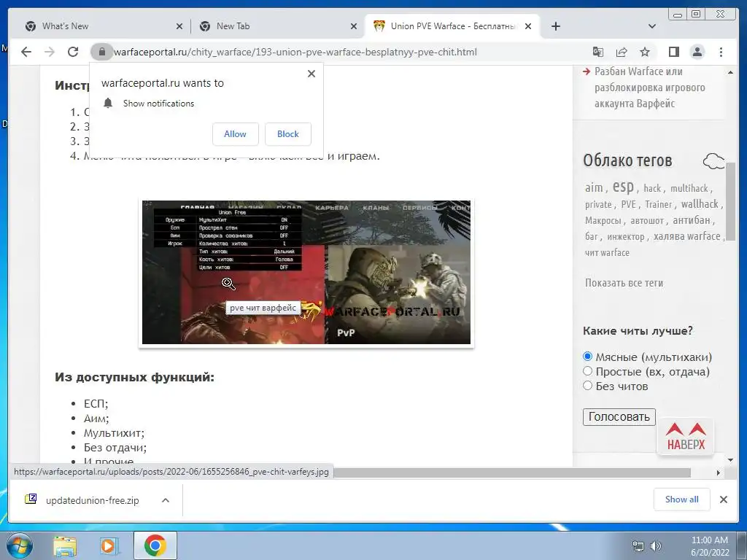The height and width of the screenshot is (560, 747).
Task: Click horizontal scrollbar right arrow
Action: [x=719, y=472]
